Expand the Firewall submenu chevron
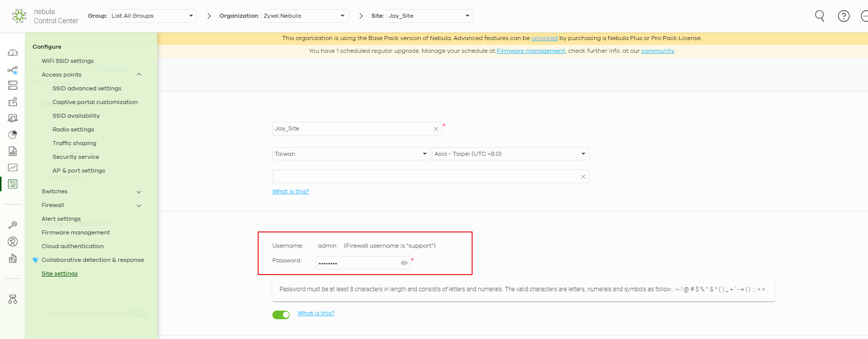868x339 pixels. (x=139, y=206)
